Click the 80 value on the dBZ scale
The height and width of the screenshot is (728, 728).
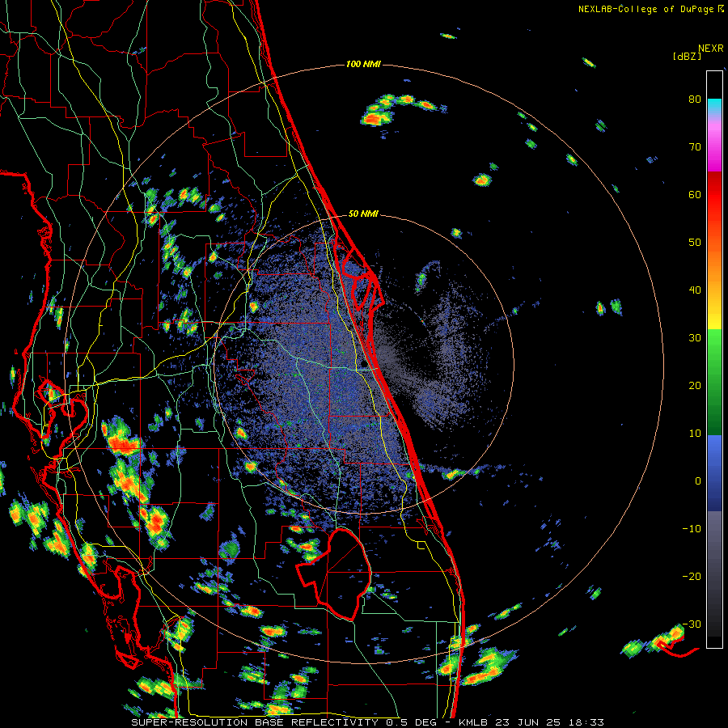(x=695, y=99)
